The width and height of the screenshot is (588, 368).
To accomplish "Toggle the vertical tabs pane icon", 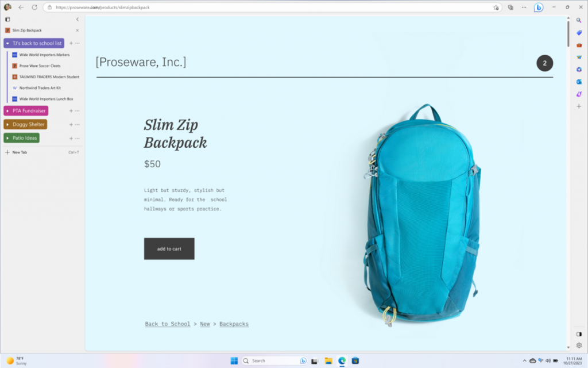I will 7,19.
